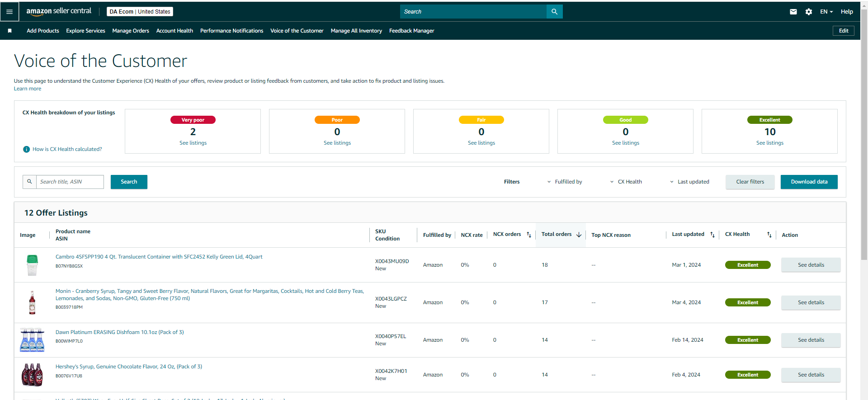
Task: Click the bookmark flag icon
Action: pyautogui.click(x=9, y=31)
